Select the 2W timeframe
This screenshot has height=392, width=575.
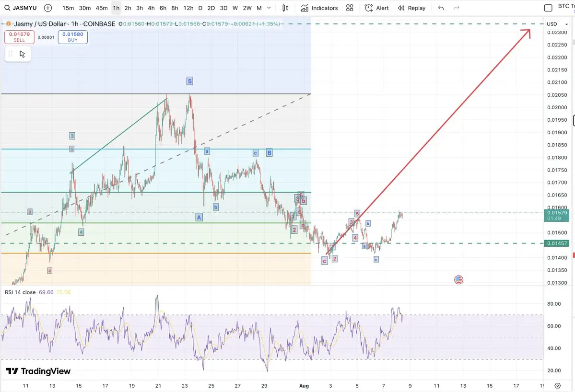[247, 8]
